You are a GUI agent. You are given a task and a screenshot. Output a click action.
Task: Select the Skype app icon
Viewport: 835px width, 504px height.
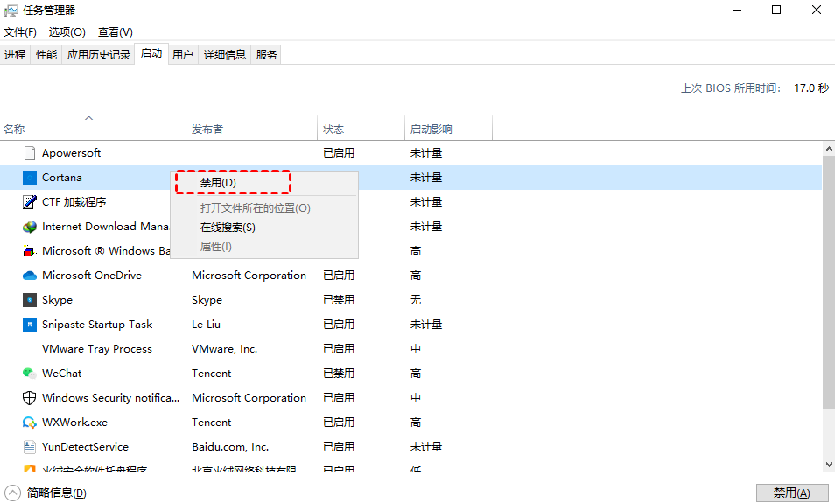(x=29, y=299)
